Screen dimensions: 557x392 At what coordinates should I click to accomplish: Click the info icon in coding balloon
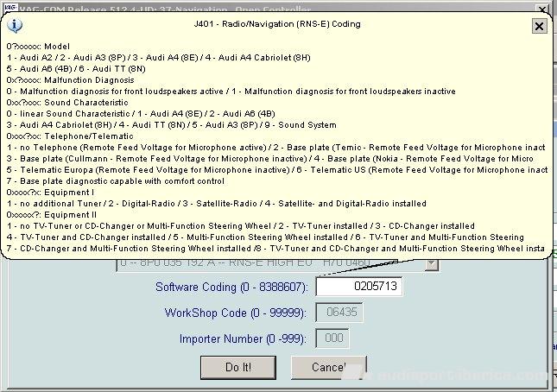14,26
